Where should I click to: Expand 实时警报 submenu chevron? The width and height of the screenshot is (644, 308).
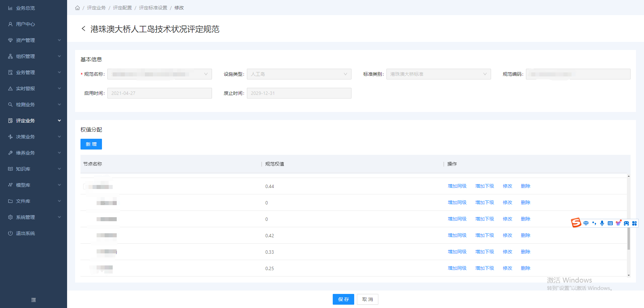pos(59,88)
